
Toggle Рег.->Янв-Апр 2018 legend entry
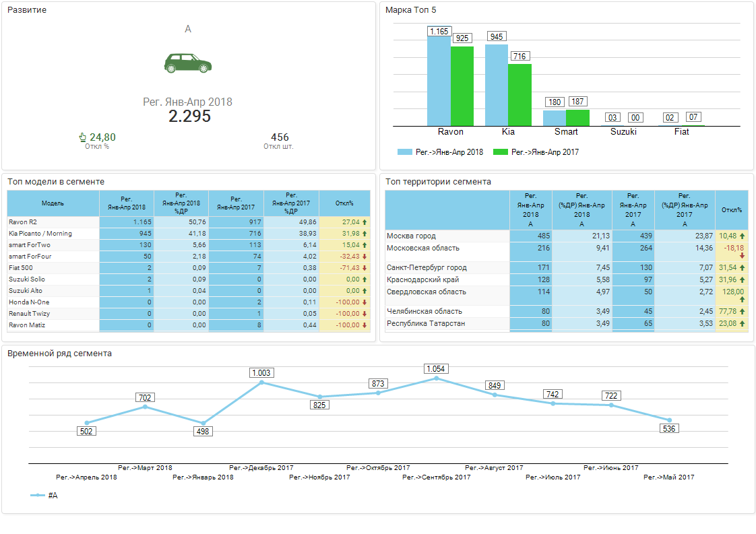[441, 152]
